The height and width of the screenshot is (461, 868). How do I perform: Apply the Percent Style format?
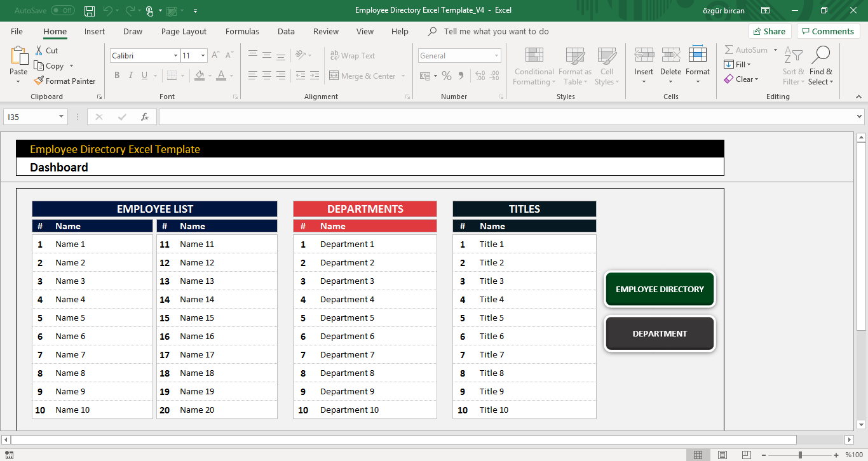[447, 76]
